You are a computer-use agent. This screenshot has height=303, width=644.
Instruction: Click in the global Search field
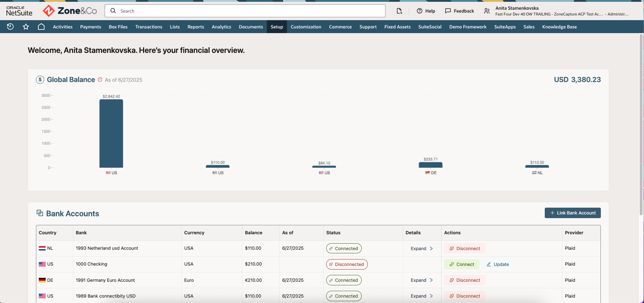245,11
